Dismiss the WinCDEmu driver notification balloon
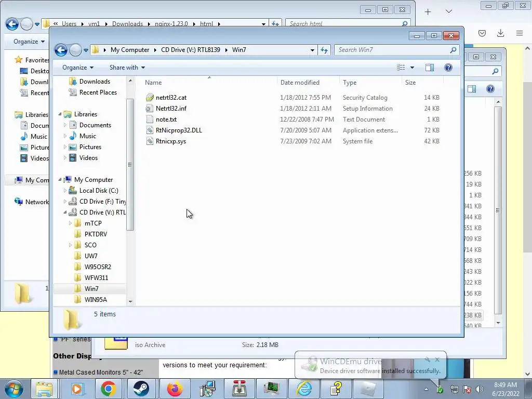Viewport: 532px width, 399px height. tap(437, 360)
